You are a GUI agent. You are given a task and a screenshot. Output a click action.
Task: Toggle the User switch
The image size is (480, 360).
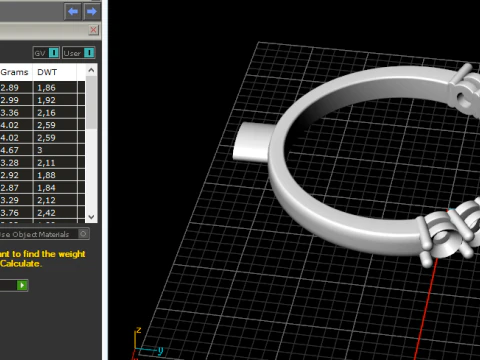click(79, 53)
